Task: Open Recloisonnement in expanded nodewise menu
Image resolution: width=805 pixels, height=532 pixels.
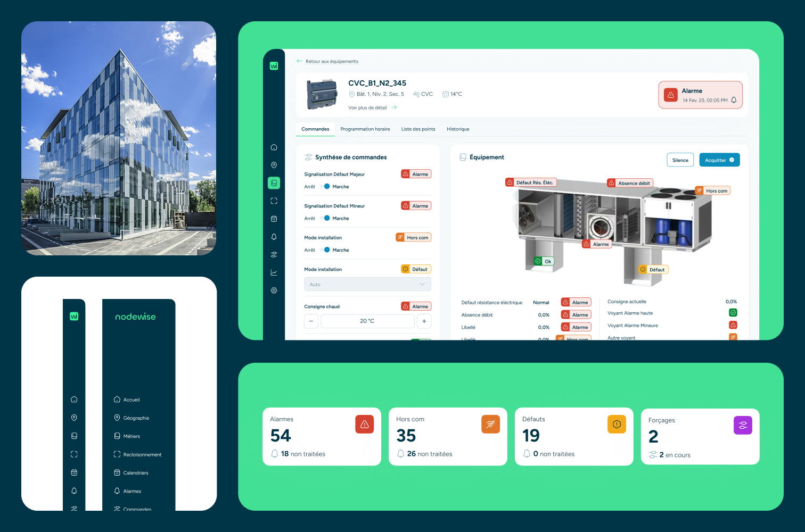Action: [137, 454]
